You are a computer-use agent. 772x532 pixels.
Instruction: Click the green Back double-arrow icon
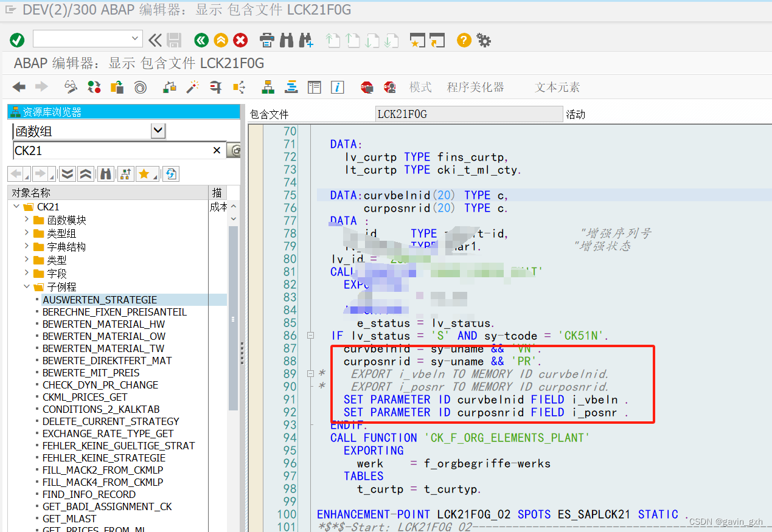point(201,40)
